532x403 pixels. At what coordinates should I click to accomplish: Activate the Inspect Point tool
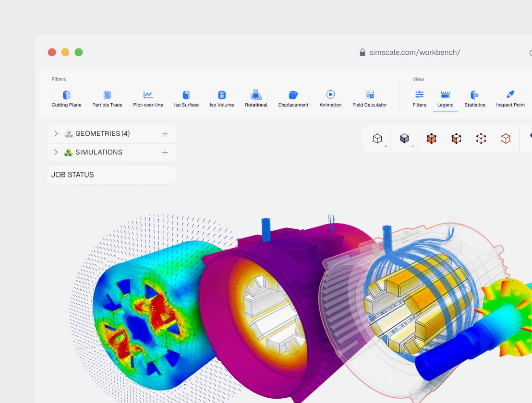tap(510, 99)
